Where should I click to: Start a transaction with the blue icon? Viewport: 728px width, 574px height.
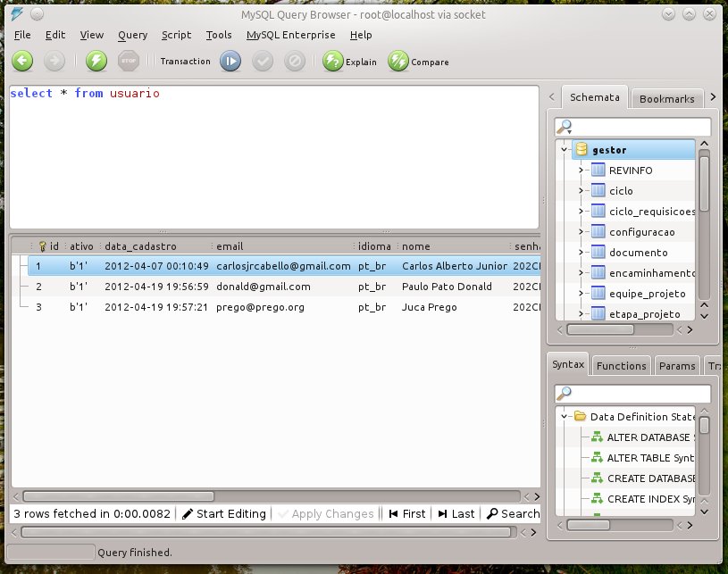tap(230, 61)
